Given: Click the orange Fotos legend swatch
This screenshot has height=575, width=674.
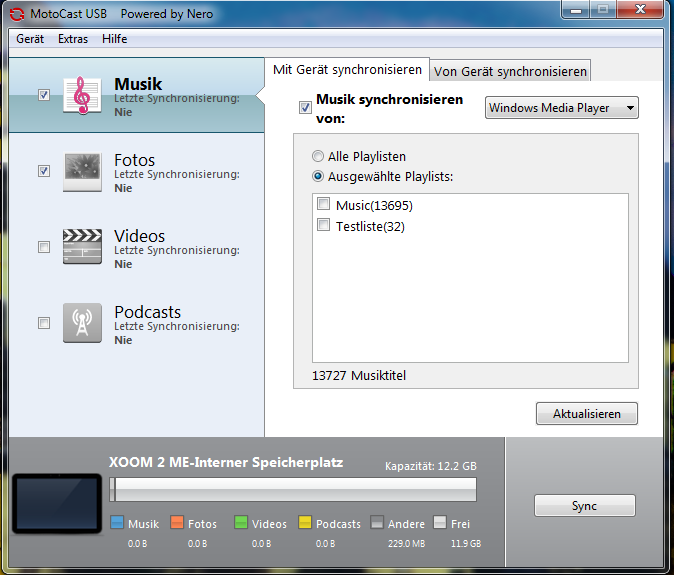Looking at the screenshot, I should point(177,522).
